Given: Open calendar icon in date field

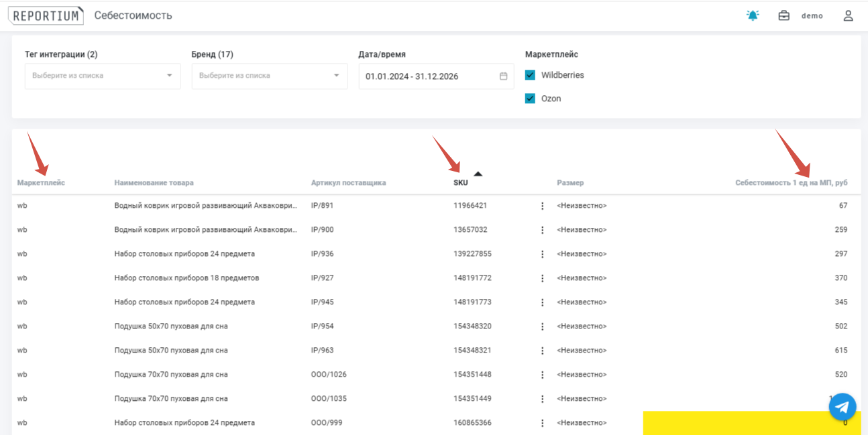Looking at the screenshot, I should [x=504, y=76].
